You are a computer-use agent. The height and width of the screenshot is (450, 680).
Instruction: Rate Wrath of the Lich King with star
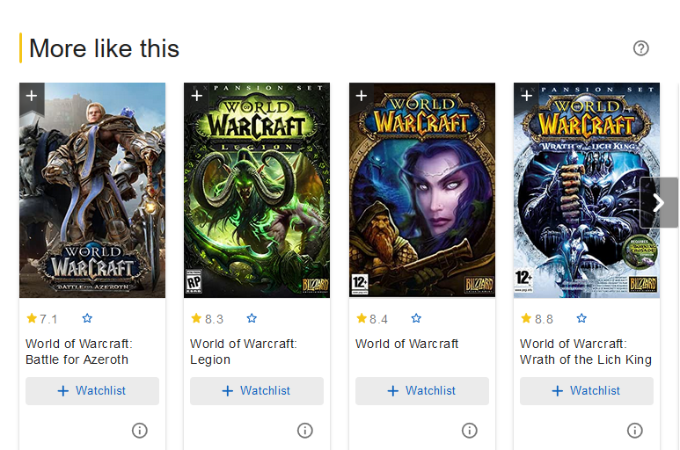coord(582,319)
